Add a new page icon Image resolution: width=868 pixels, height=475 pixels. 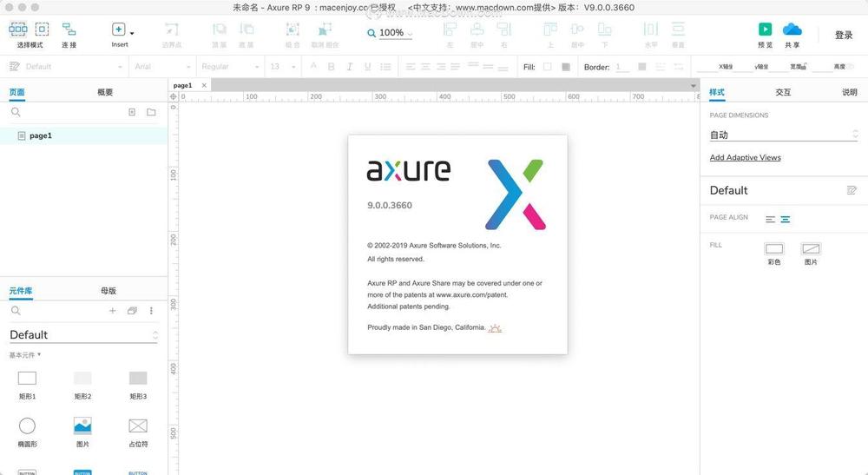(132, 112)
